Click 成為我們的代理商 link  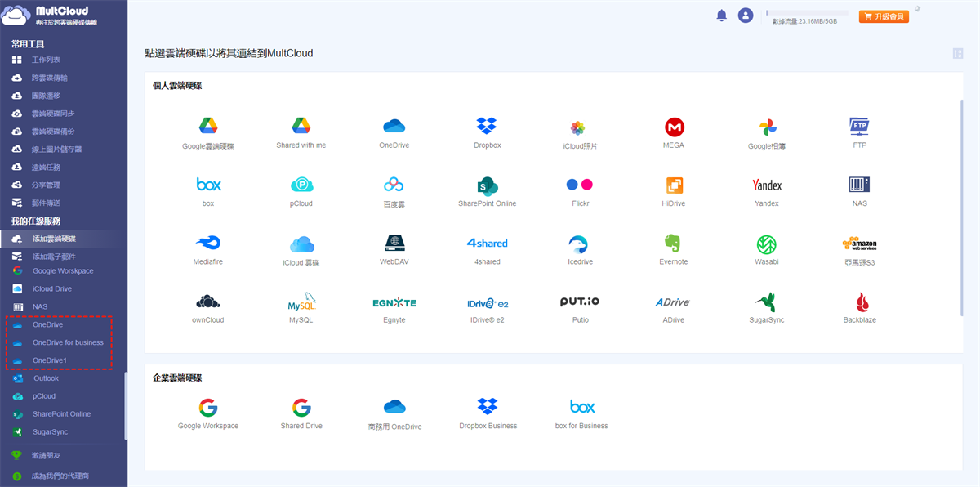(60, 476)
